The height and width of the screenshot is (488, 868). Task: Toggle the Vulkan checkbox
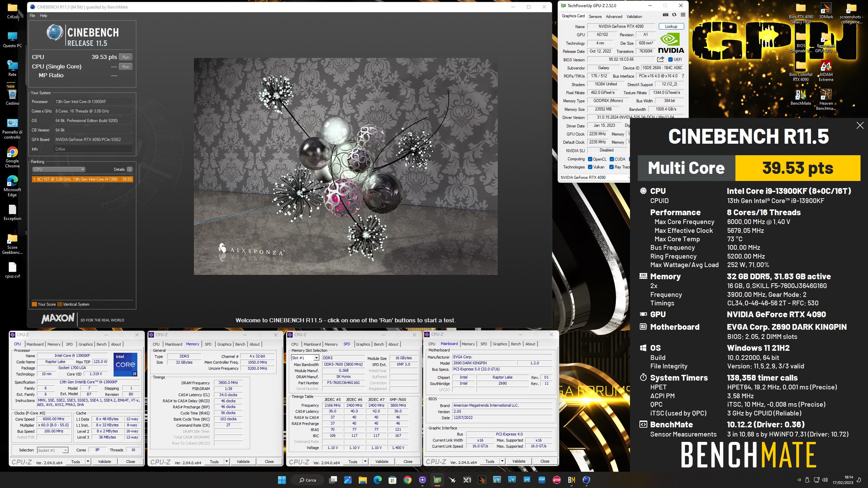pos(590,167)
